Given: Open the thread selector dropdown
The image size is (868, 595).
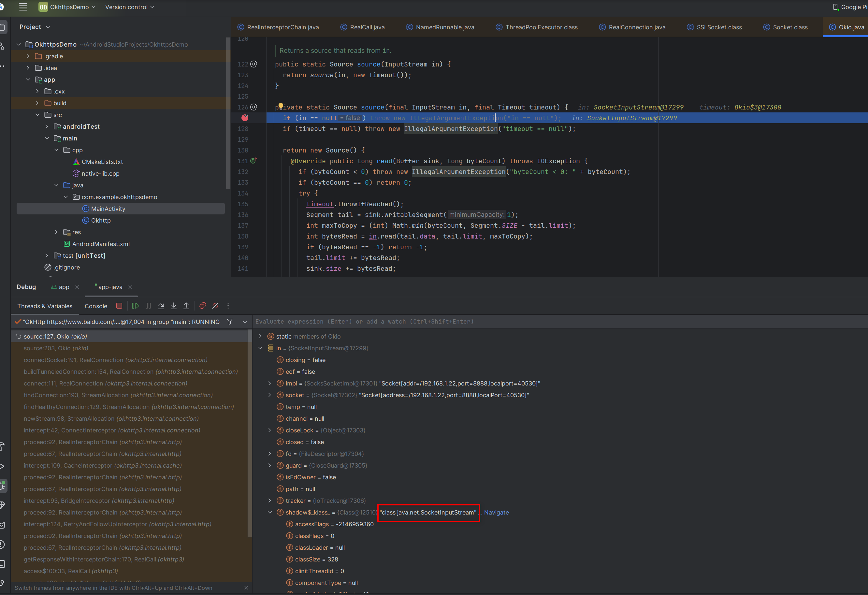Looking at the screenshot, I should coord(245,322).
